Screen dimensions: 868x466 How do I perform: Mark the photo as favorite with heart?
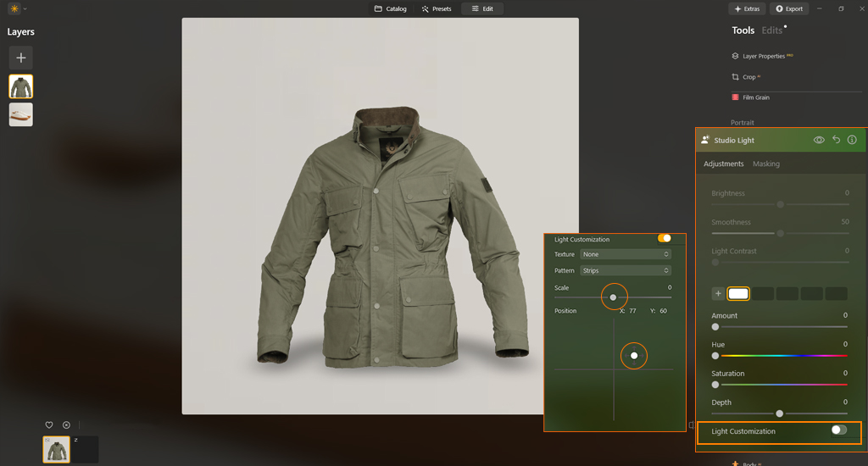(x=48, y=425)
